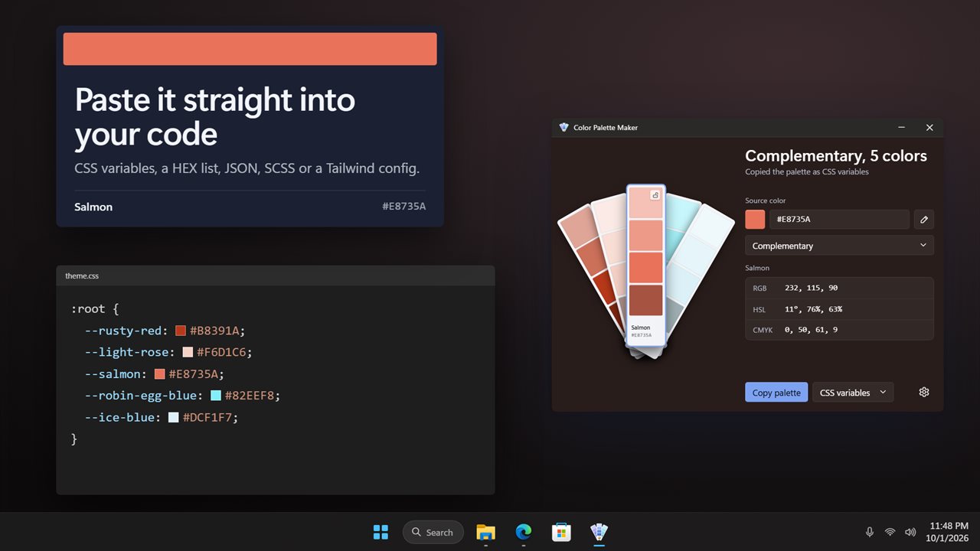Click the robin-egg-blue swatch in theme.css code
Image resolution: width=980 pixels, height=551 pixels.
coord(216,396)
